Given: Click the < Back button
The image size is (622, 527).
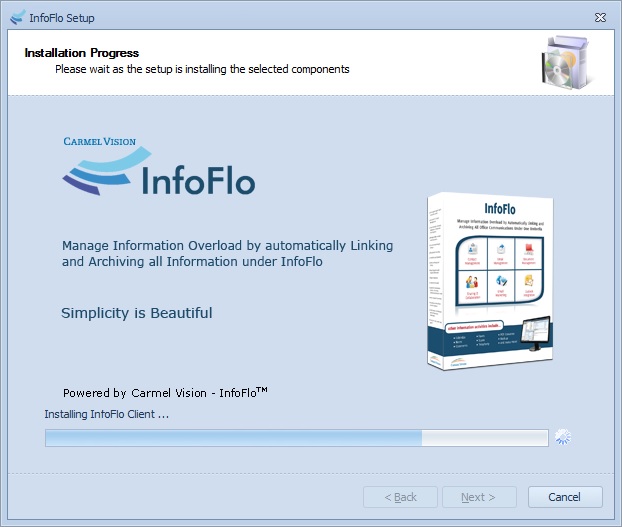Looking at the screenshot, I should coord(400,497).
